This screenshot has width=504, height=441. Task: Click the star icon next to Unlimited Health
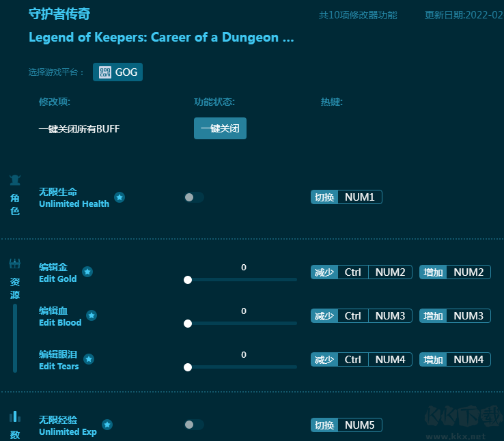(120, 197)
